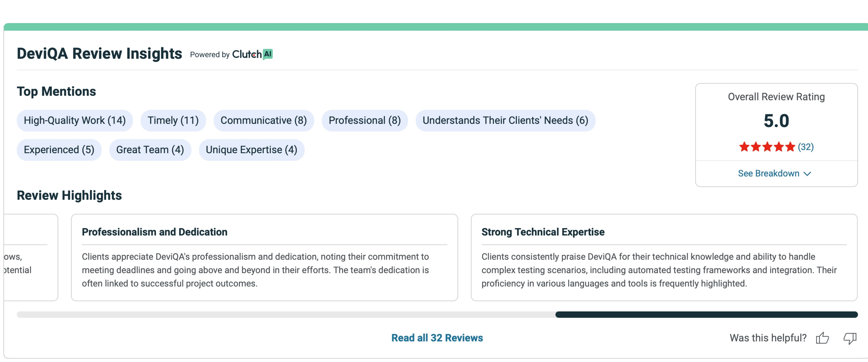Select the High-Quality Work (14) tag
Viewport: 868px width, 362px height.
tap(74, 120)
